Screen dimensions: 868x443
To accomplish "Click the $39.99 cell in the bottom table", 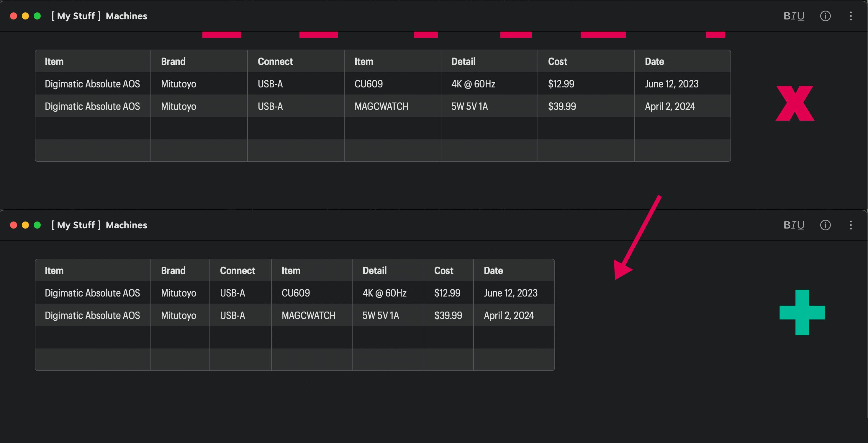I will pyautogui.click(x=448, y=315).
